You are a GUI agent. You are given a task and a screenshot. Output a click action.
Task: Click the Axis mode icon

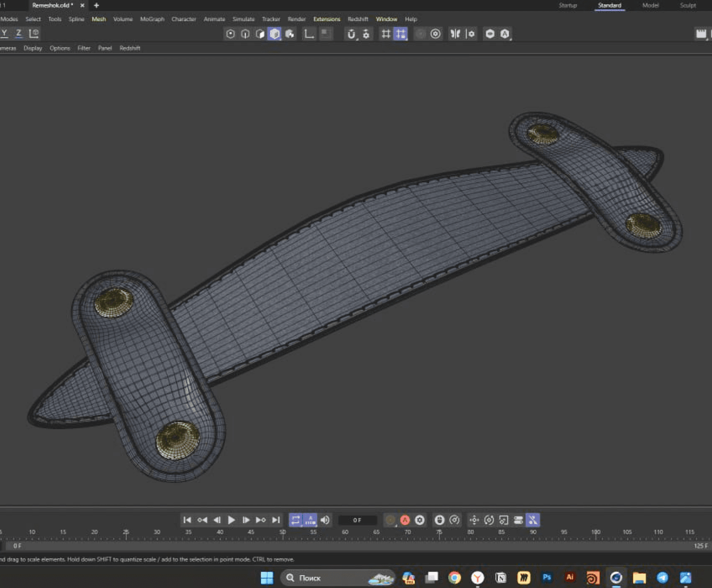pos(309,34)
